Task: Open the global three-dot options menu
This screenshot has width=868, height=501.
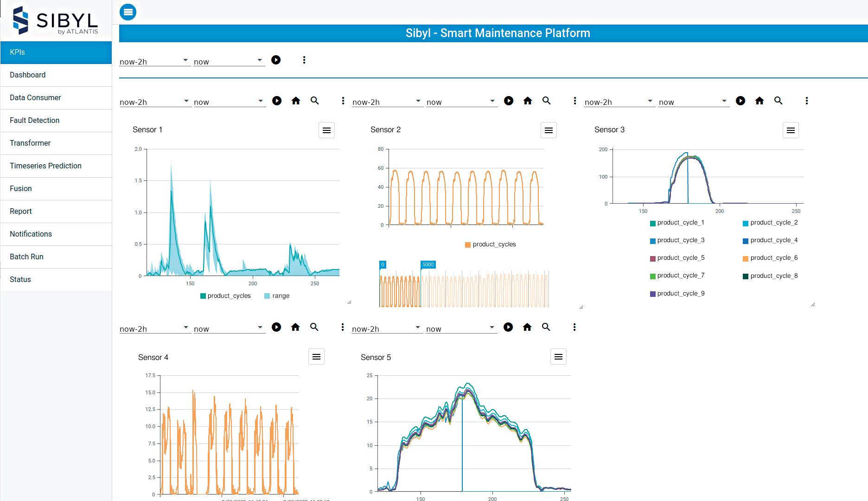Action: (x=304, y=60)
